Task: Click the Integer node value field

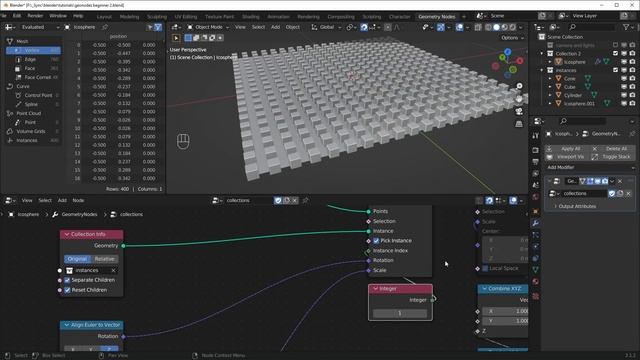Action: [x=400, y=313]
